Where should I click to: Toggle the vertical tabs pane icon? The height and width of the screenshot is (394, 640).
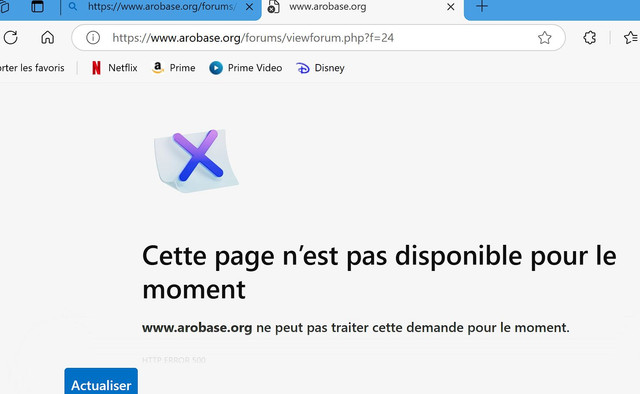pyautogui.click(x=38, y=7)
